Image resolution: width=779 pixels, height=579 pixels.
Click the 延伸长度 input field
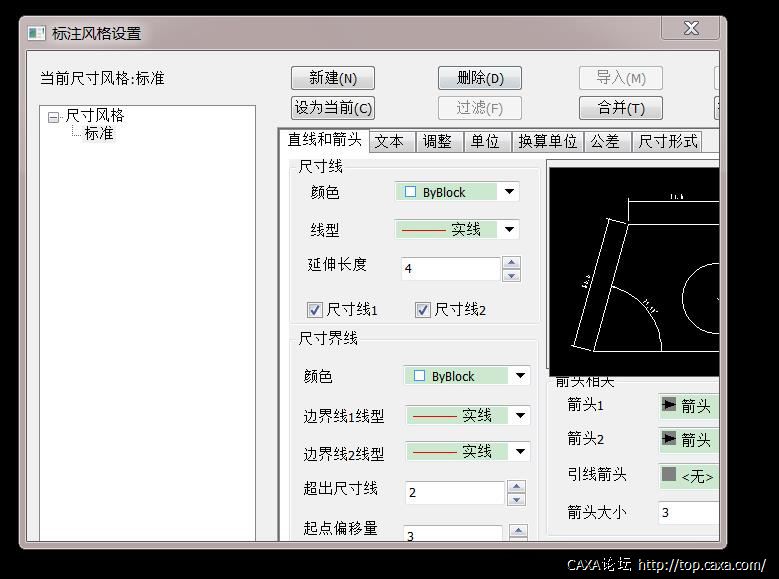point(451,269)
